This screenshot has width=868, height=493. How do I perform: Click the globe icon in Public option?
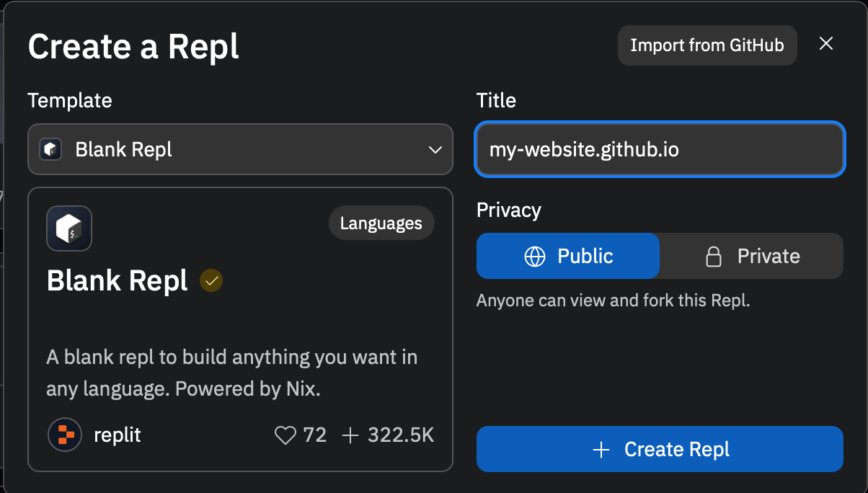[x=535, y=257]
